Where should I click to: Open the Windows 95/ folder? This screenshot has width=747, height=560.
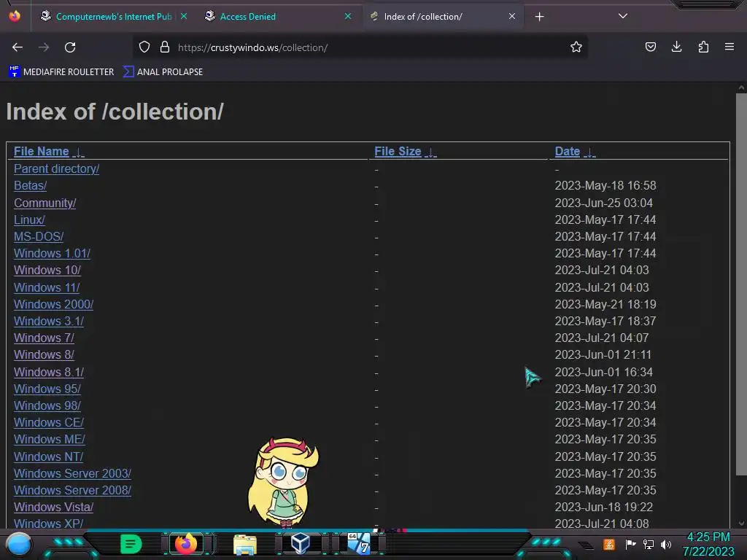pyautogui.click(x=47, y=389)
